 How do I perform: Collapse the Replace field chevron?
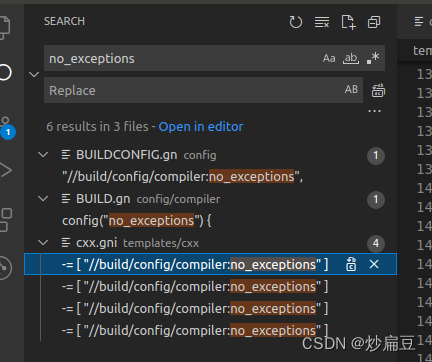34,74
